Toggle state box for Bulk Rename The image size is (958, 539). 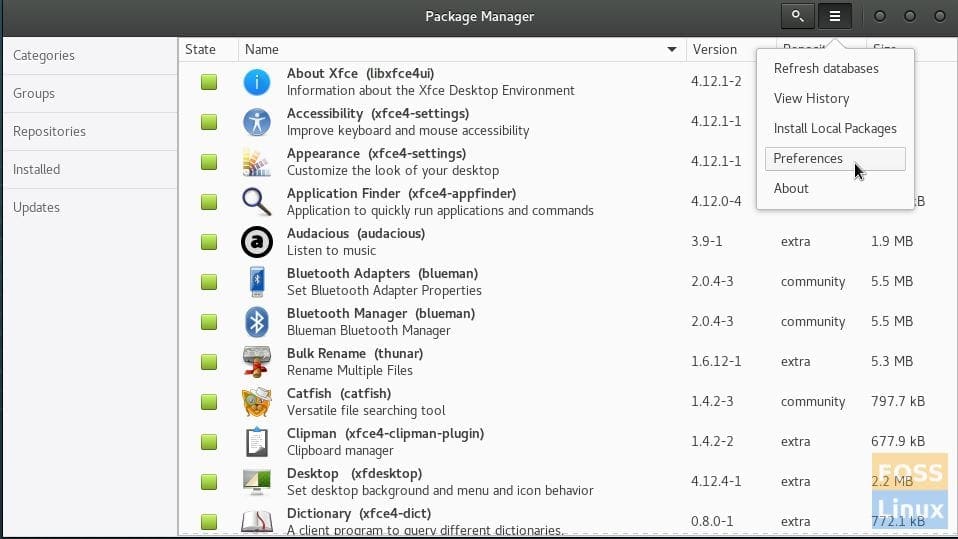pyautogui.click(x=209, y=362)
